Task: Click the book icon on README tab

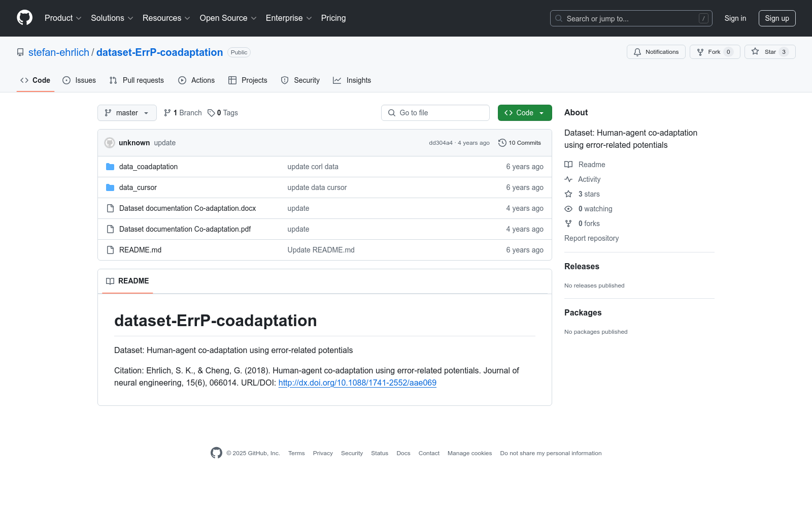Action: 110,281
